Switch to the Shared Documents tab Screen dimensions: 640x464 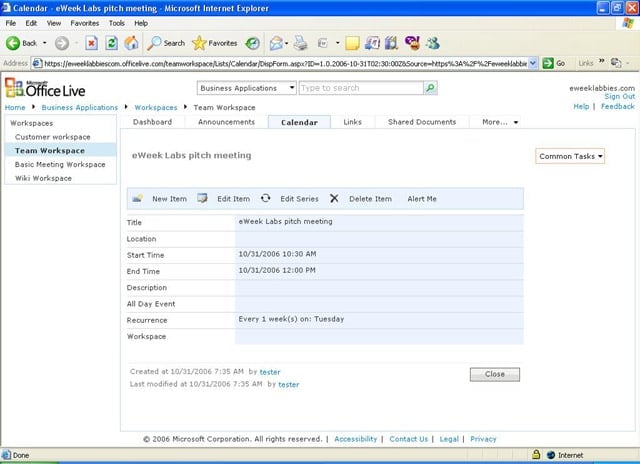(x=422, y=122)
